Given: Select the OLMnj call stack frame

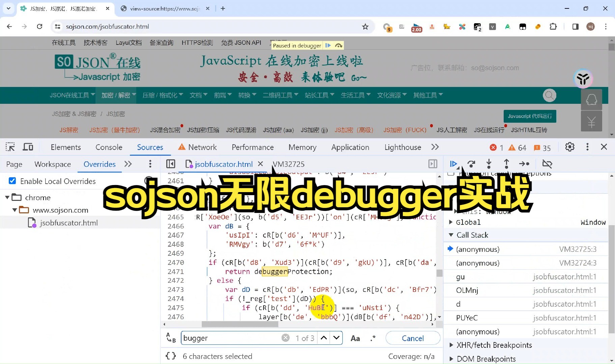Looking at the screenshot, I should [x=526, y=290].
